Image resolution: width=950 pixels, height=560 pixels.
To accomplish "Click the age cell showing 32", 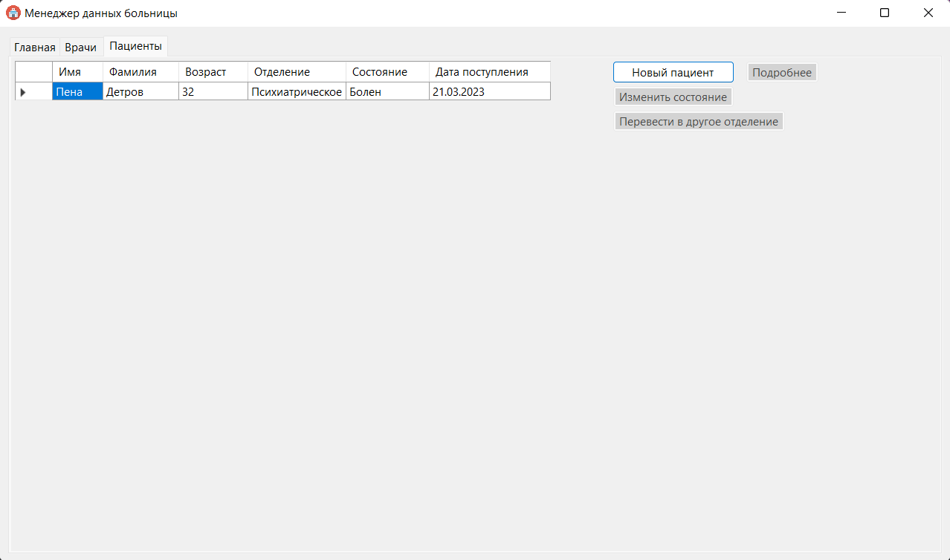I will (x=213, y=91).
